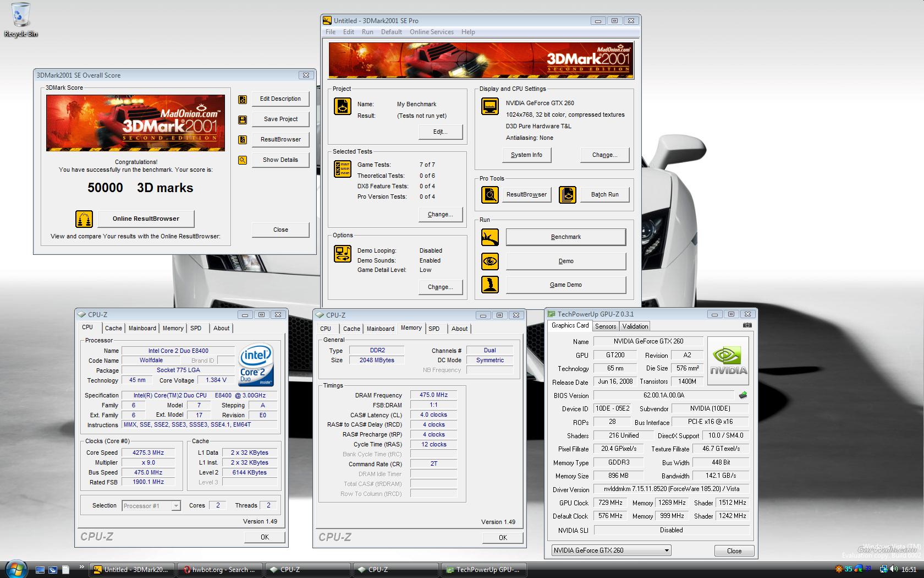Click the Project section icon in 3DMark

click(x=343, y=106)
